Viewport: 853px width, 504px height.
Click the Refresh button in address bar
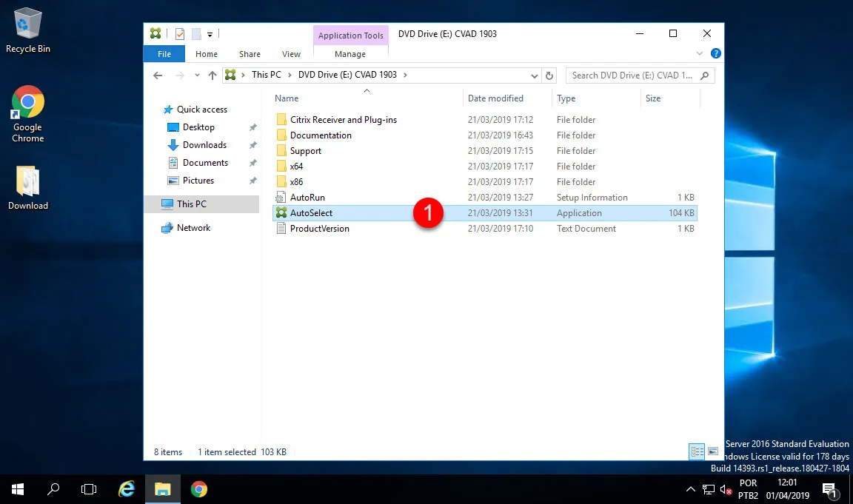549,75
